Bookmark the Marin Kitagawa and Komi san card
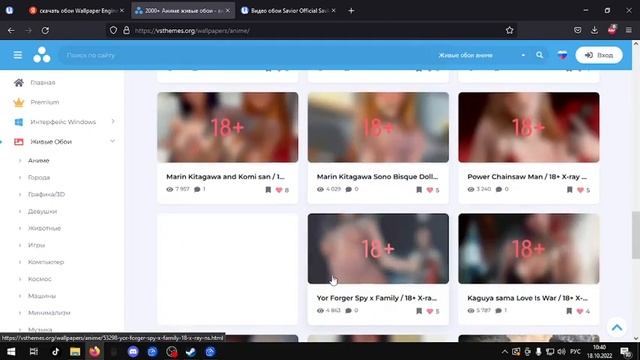 click(268, 189)
